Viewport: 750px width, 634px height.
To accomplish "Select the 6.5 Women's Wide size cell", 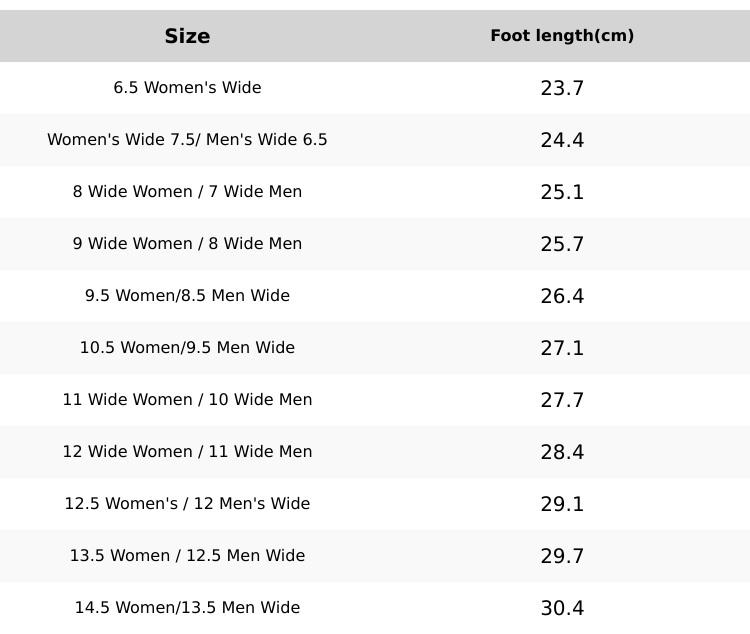I will coord(187,88).
